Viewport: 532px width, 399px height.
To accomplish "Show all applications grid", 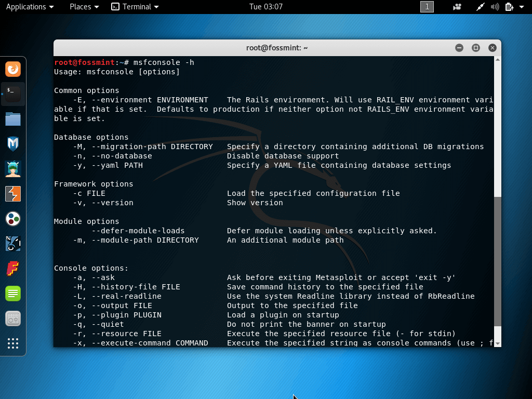I will tap(13, 343).
